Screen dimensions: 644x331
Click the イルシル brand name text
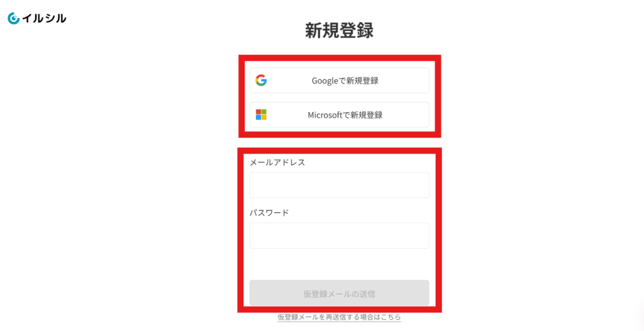click(x=44, y=18)
